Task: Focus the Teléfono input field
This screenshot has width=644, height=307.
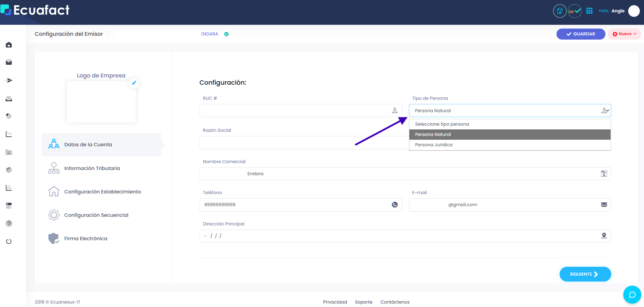Action: point(300,205)
